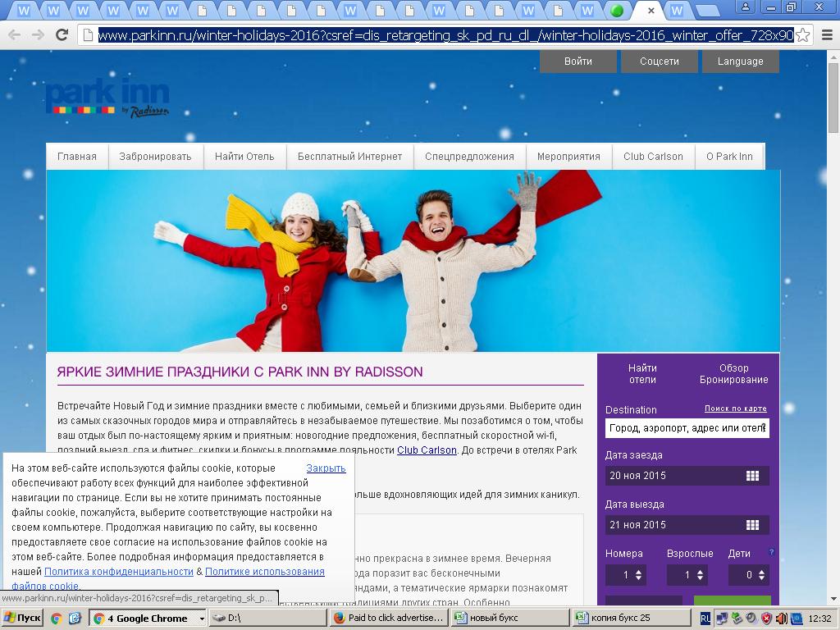Open the О Park Inn menu item
Screen dimensions: 840x630
[729, 157]
